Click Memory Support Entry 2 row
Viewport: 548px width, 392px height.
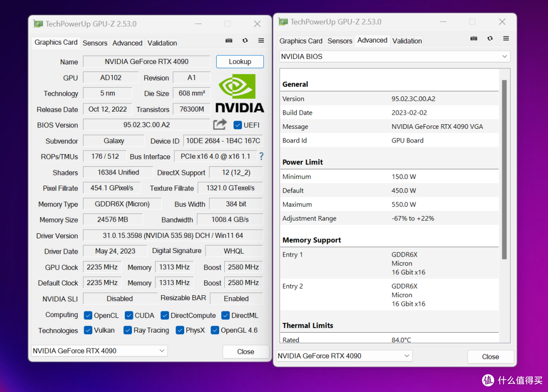(x=390, y=295)
